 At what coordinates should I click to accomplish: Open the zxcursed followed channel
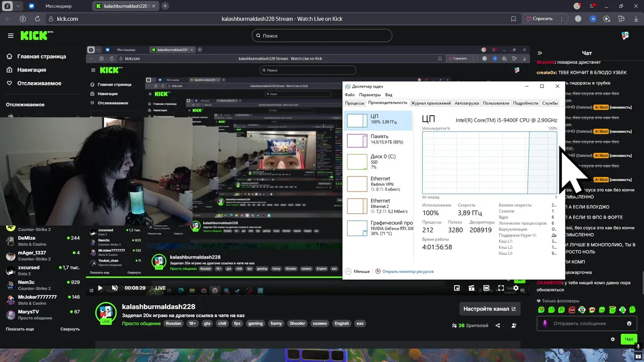tap(43, 270)
